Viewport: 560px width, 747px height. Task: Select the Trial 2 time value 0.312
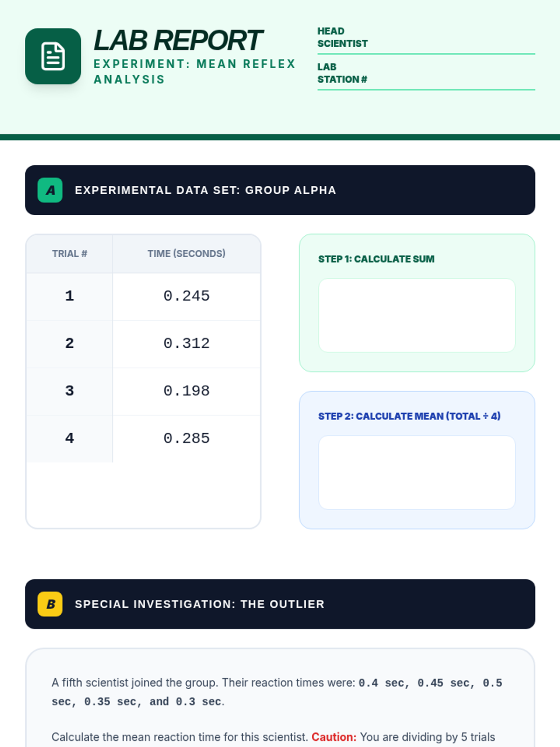(186, 344)
